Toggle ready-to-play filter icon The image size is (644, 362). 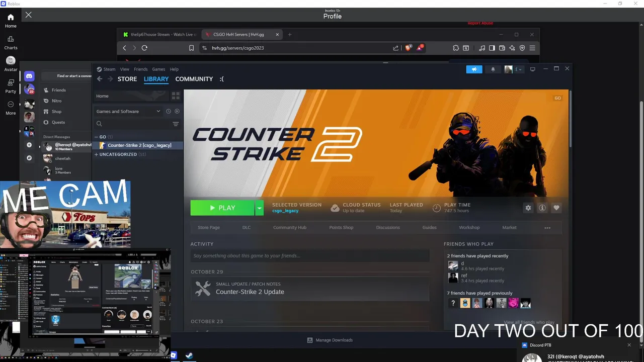point(177,112)
